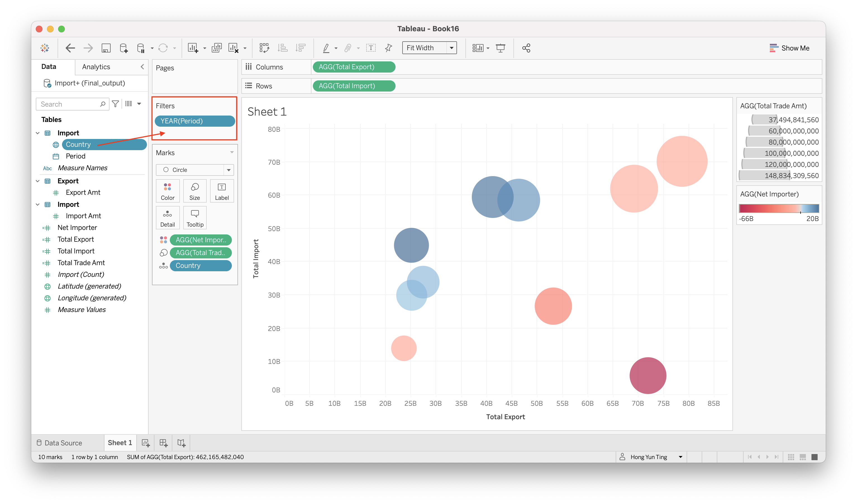Click the New dashboard icon
The image size is (857, 504).
tap(163, 443)
